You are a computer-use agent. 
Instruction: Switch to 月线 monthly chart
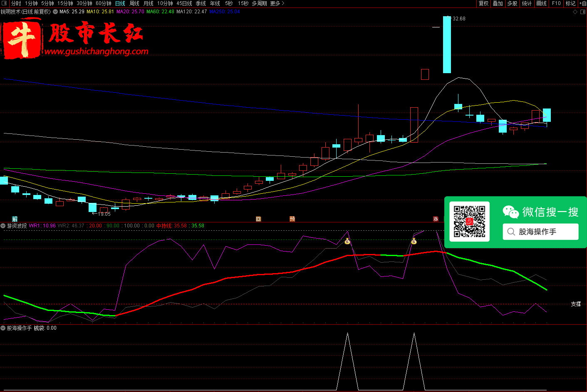click(149, 3)
